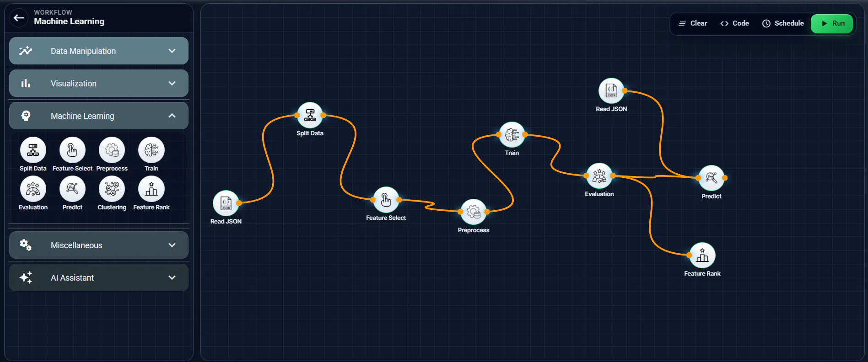This screenshot has width=868, height=362.
Task: Expand the AI Assistant section chevron
Action: coord(172,277)
